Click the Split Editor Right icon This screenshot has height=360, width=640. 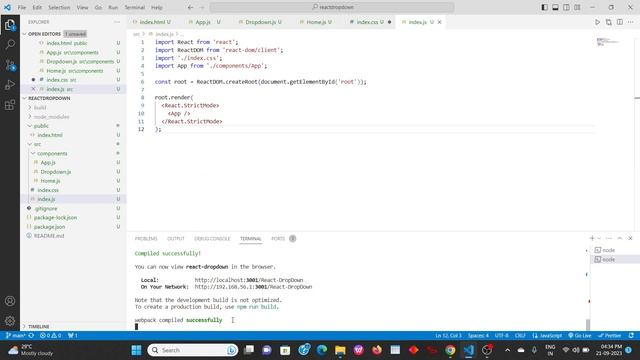[620, 22]
